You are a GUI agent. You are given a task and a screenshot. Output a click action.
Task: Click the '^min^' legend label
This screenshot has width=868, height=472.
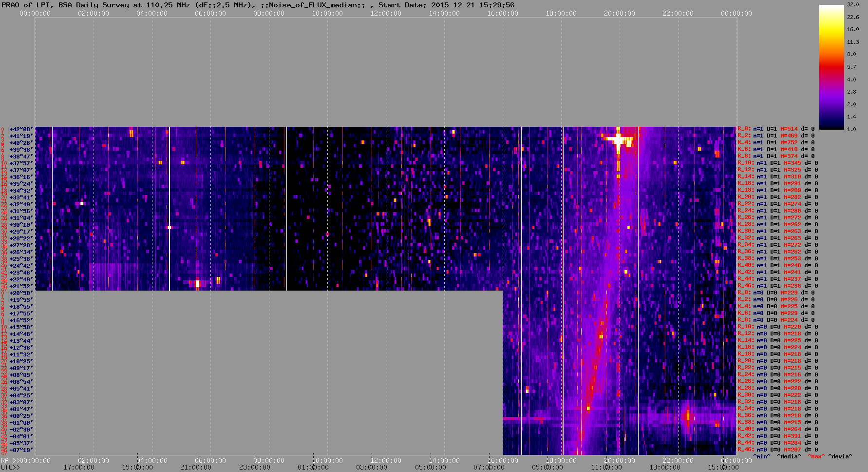762,456
